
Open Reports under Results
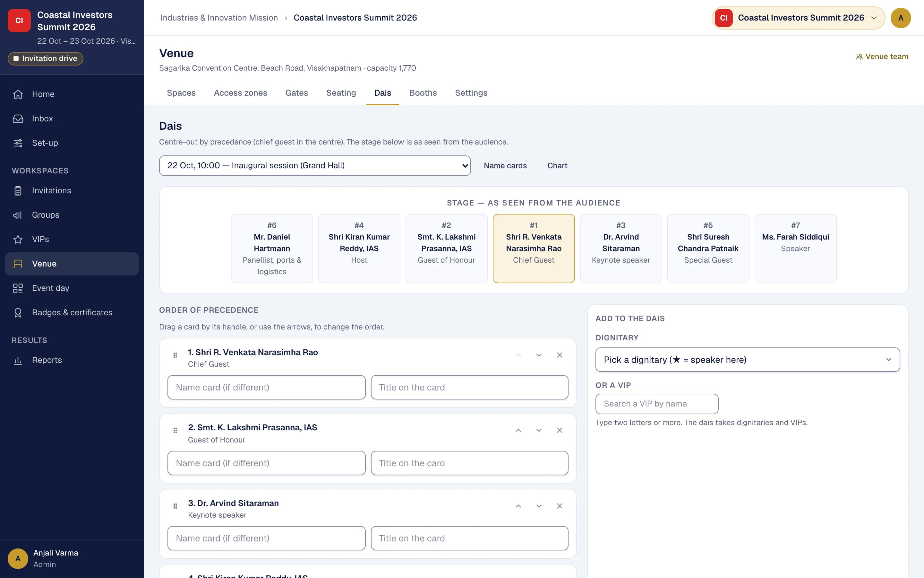click(x=72, y=360)
